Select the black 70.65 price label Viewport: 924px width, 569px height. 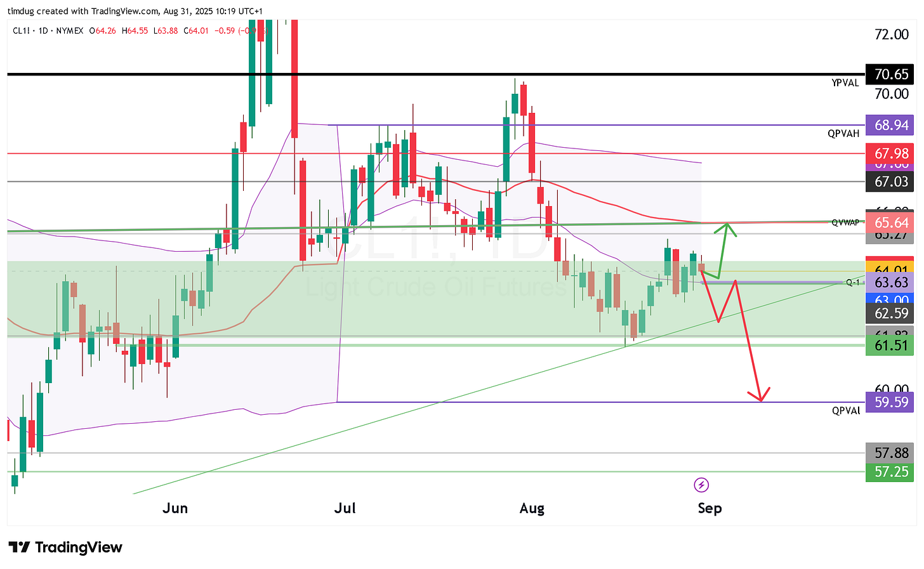[891, 74]
